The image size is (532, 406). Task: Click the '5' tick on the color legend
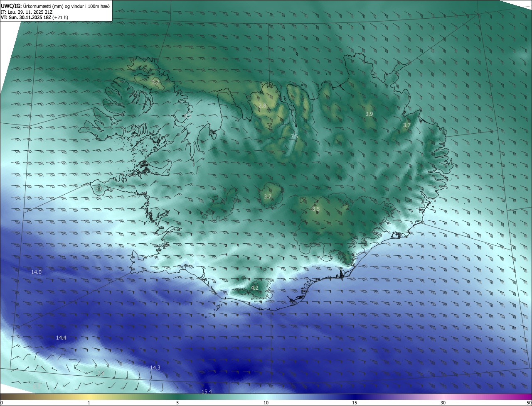point(177,403)
